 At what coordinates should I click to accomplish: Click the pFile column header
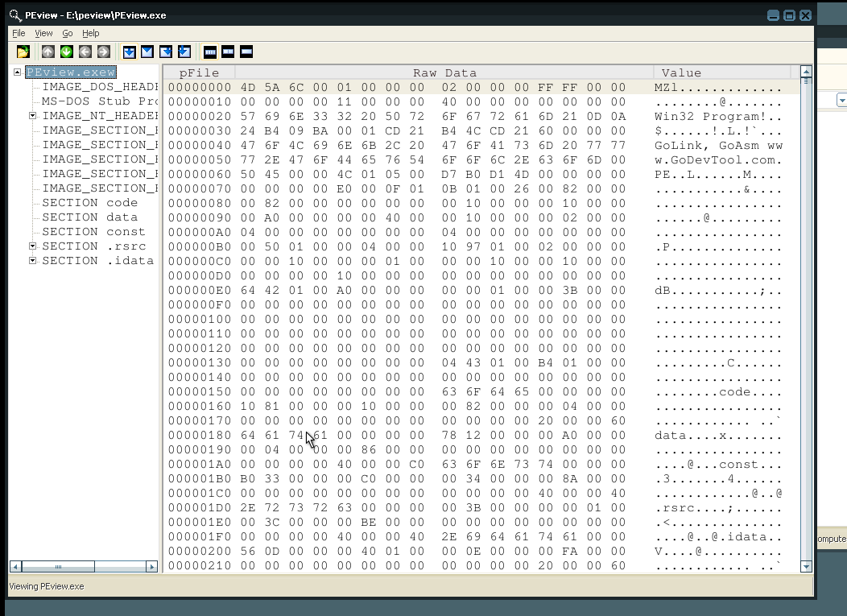point(200,72)
